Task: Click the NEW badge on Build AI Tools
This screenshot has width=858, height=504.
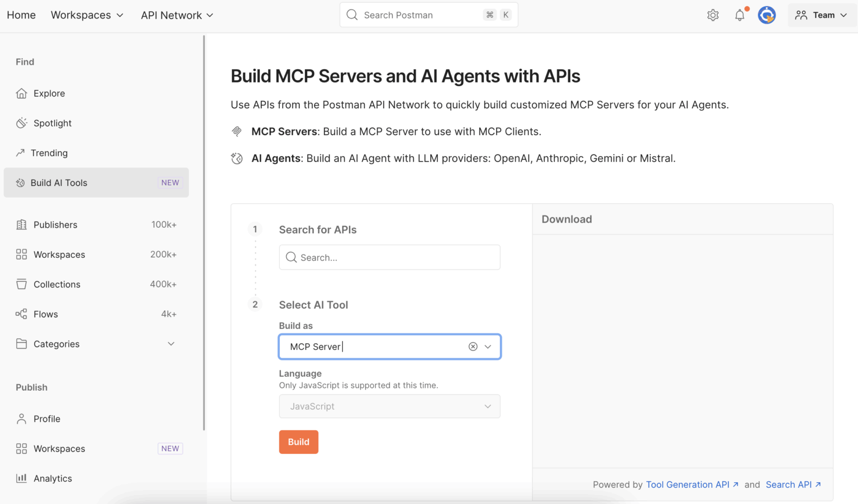Action: (170, 183)
